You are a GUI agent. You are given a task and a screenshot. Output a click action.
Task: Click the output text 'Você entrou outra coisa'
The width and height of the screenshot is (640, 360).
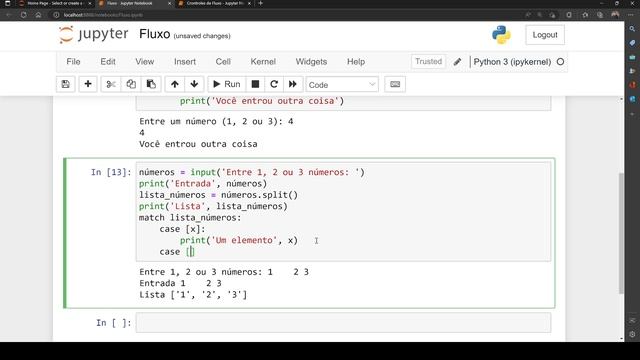tap(198, 144)
